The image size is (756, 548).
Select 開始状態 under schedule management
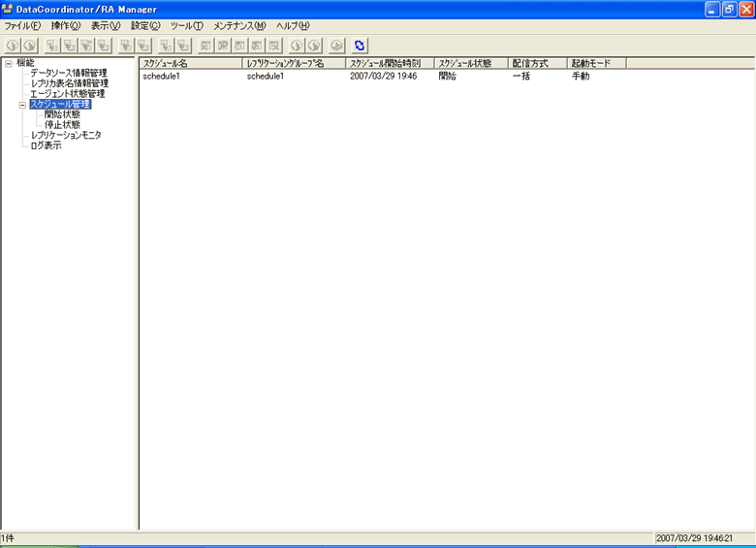pyautogui.click(x=63, y=114)
